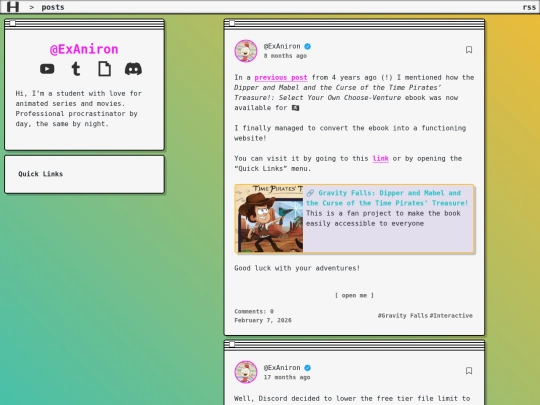
Task: Open avatar on 17 months ago post
Action: (246, 372)
